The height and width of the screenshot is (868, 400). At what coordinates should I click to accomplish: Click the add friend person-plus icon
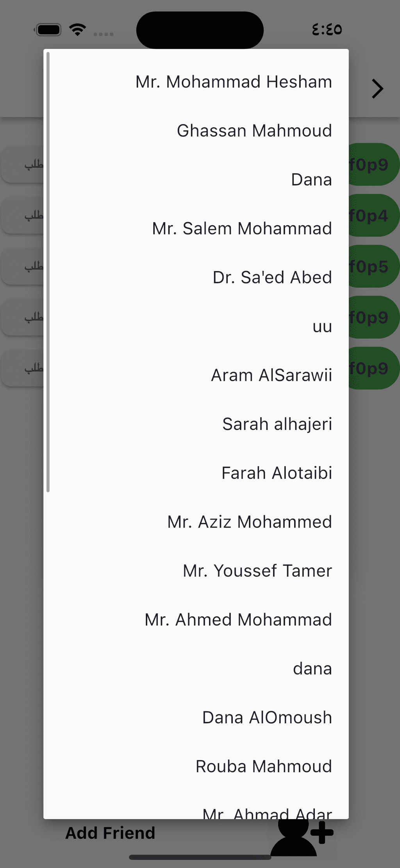point(302,838)
